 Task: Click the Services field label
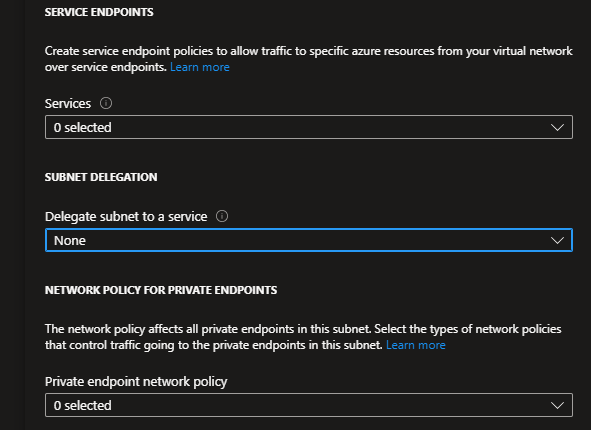pyautogui.click(x=68, y=103)
